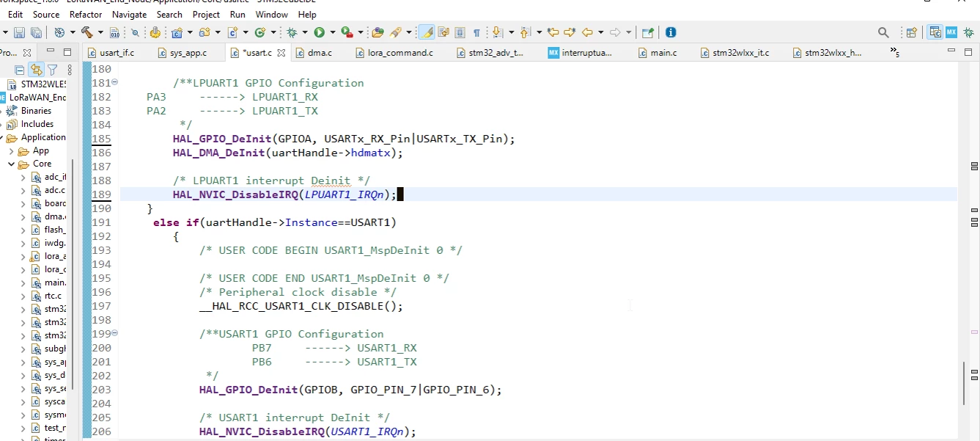Click the Forward navigation arrow icon
Screen dimensions: 980x441
(614, 32)
